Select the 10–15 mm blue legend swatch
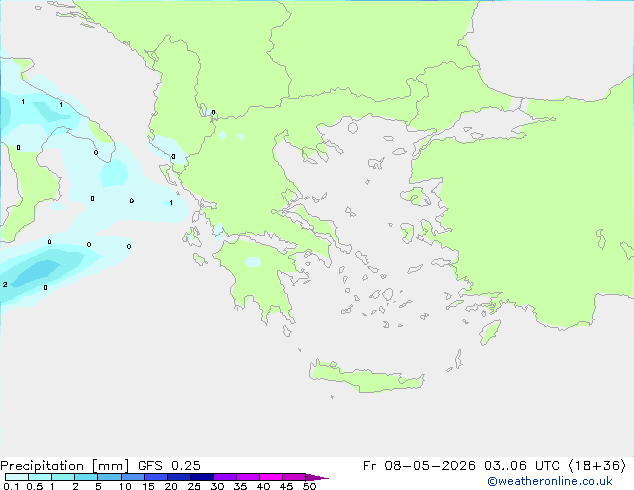 point(132,477)
